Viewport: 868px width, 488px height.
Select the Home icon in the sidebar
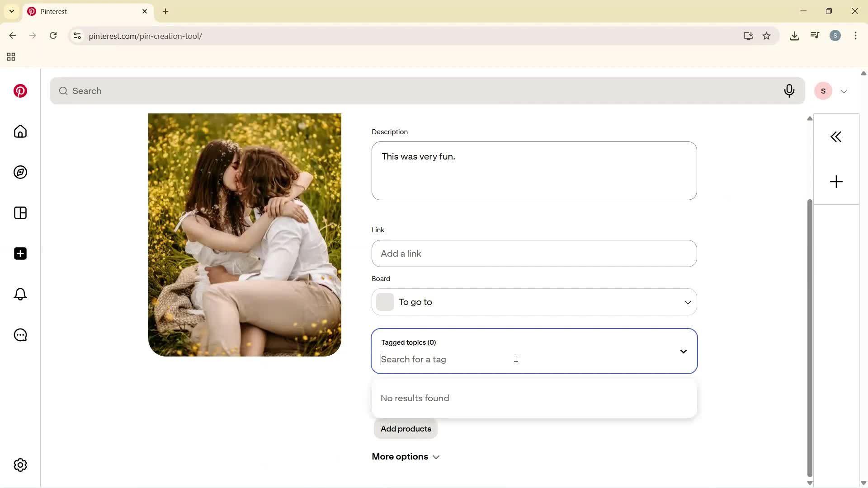20,131
